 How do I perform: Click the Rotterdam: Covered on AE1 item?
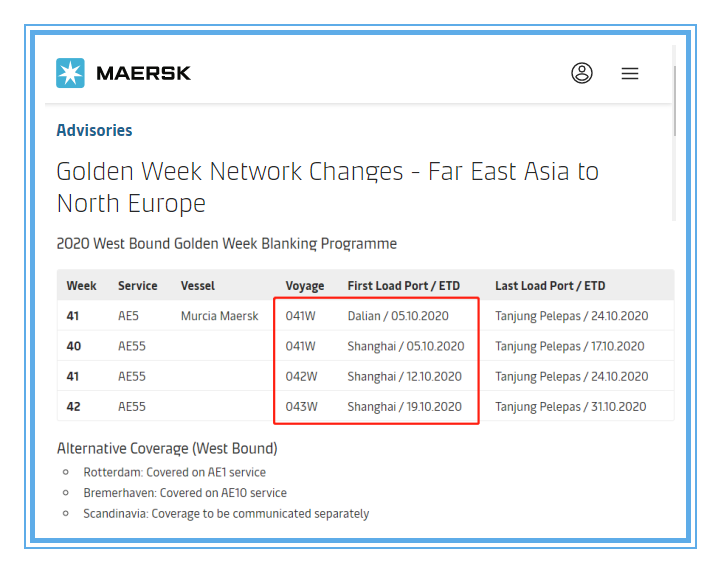click(174, 472)
